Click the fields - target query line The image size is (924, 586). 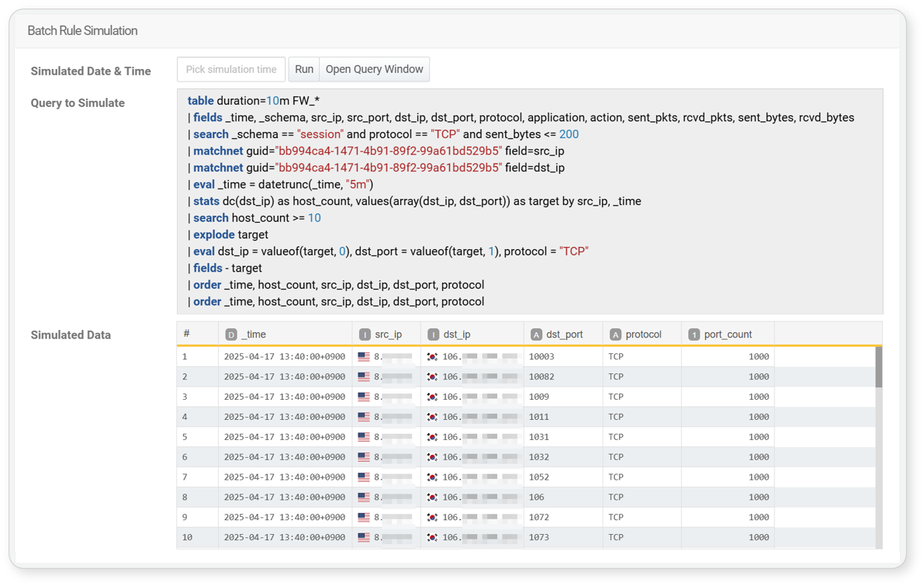(x=225, y=269)
